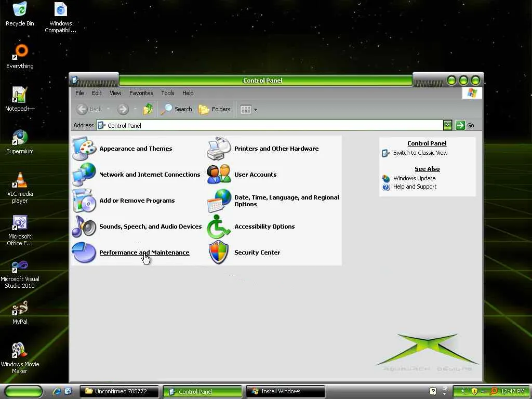
Task: Open the Help and Support link
Action: (x=415, y=187)
